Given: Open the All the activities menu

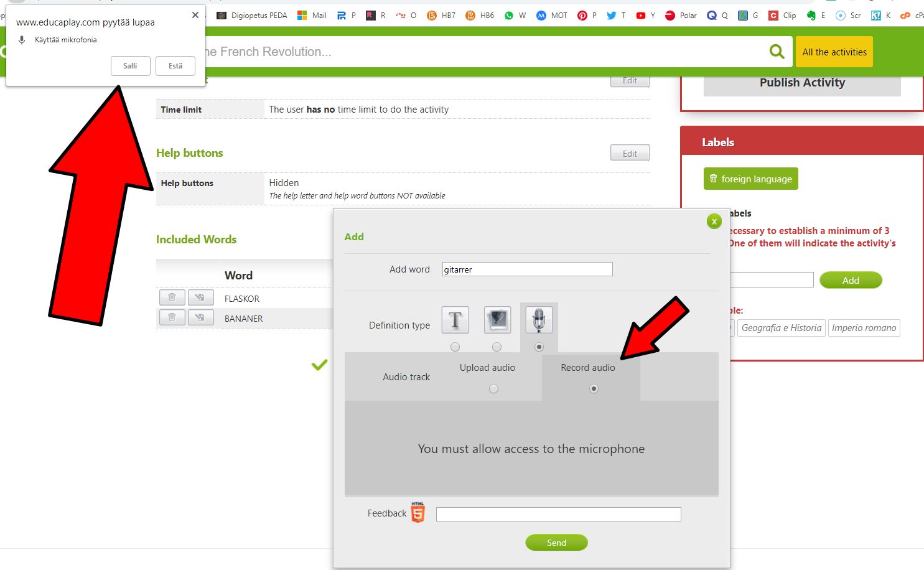Looking at the screenshot, I should (834, 52).
